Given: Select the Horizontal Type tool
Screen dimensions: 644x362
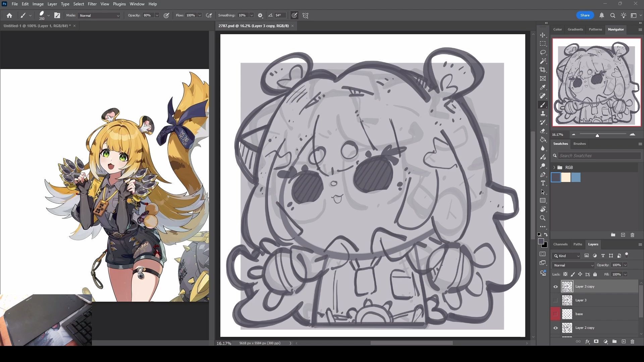Looking at the screenshot, I should click(x=543, y=183).
